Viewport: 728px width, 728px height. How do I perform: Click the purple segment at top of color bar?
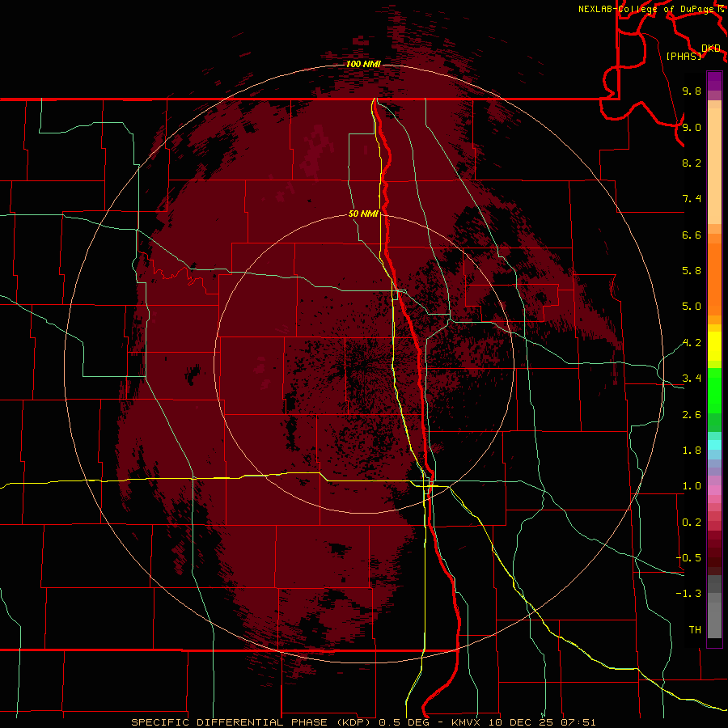(714, 81)
